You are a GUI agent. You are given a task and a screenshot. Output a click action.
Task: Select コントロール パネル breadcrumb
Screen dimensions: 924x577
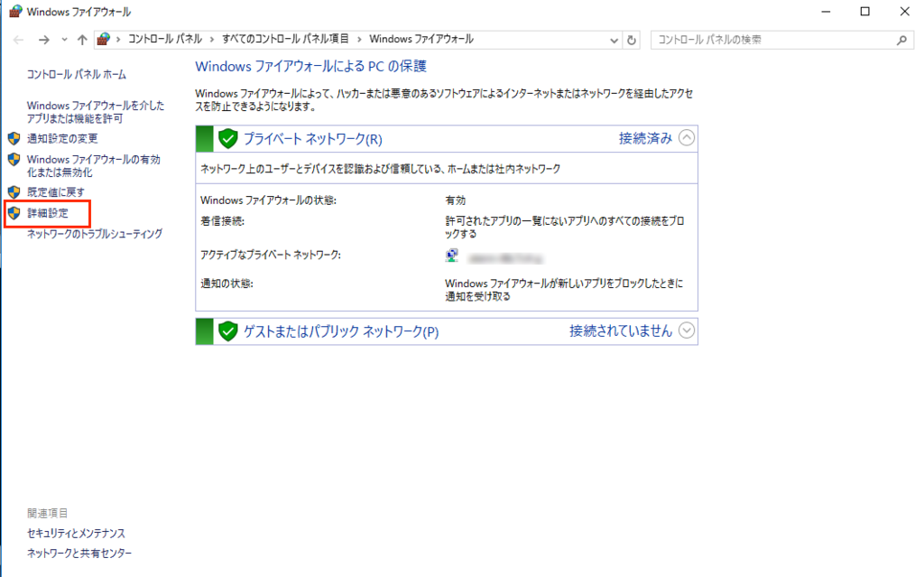tap(165, 39)
